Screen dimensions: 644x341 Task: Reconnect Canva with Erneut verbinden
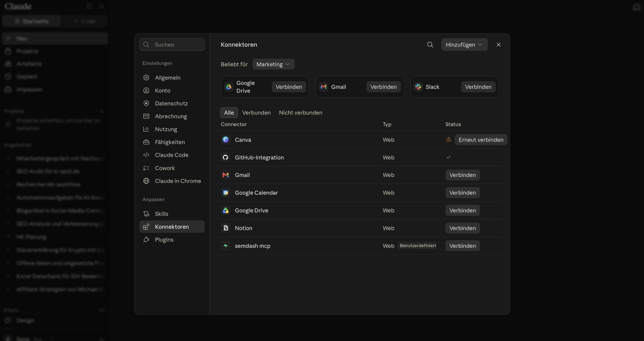(481, 140)
